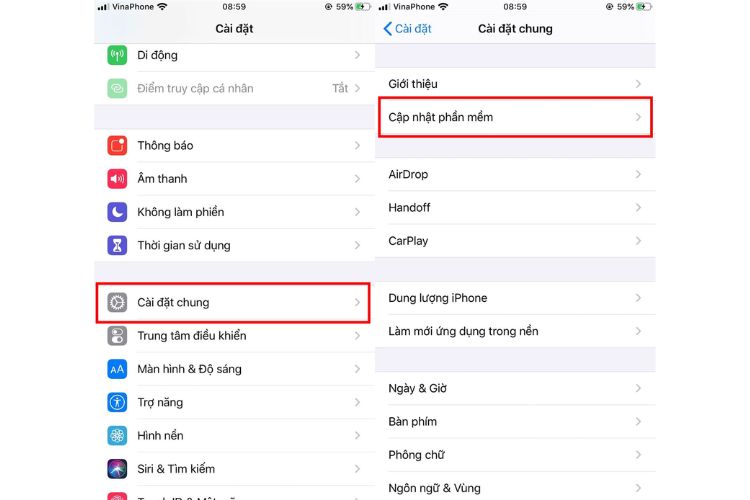Tap the red Thông báo notifications icon
Viewport: 750px width, 500px height.
(x=117, y=145)
